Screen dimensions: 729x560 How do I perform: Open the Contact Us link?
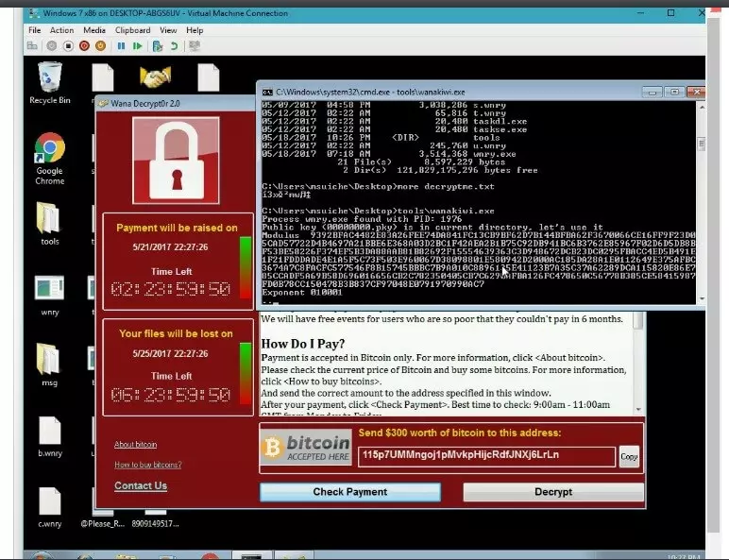click(140, 485)
